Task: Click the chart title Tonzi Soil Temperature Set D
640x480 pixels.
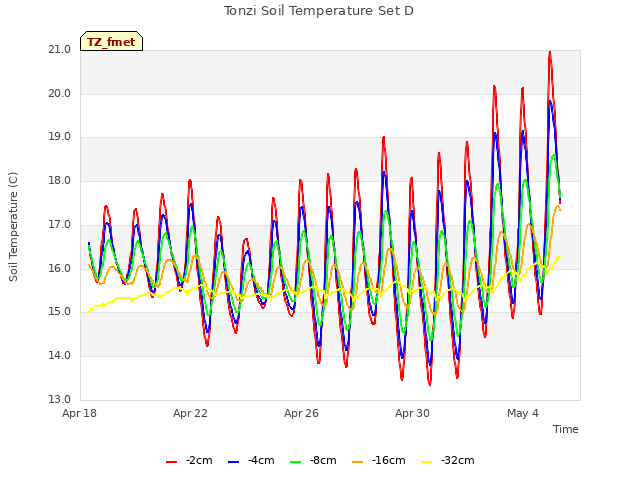Action: click(x=319, y=11)
